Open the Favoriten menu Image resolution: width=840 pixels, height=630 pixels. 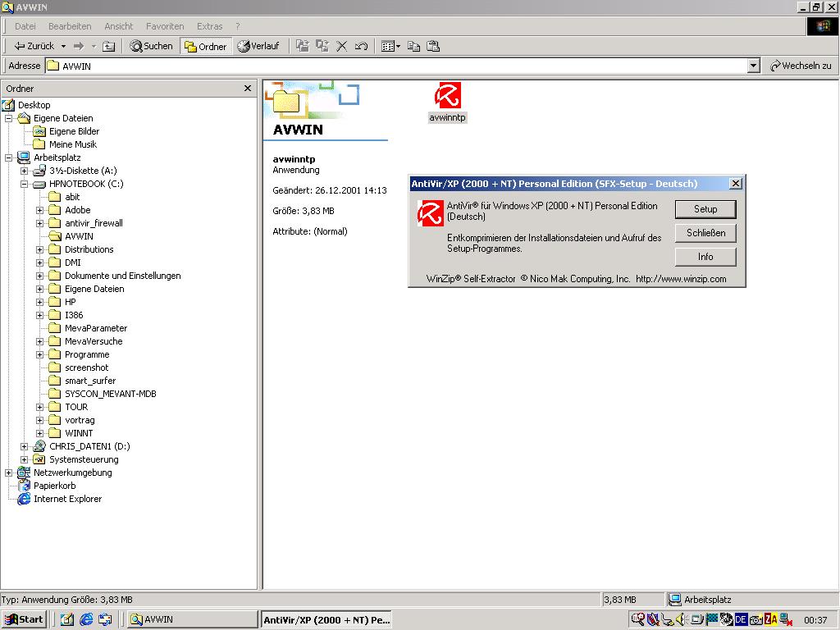(165, 26)
